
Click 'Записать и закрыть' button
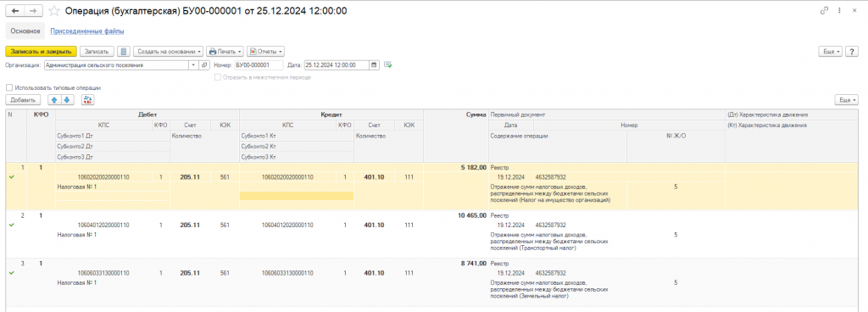click(41, 52)
